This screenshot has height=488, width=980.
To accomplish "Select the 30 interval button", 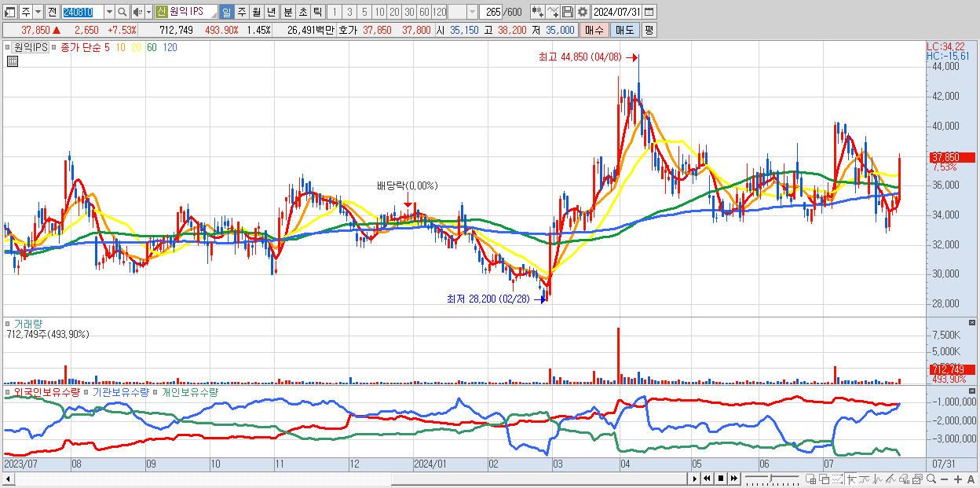I will click(409, 12).
